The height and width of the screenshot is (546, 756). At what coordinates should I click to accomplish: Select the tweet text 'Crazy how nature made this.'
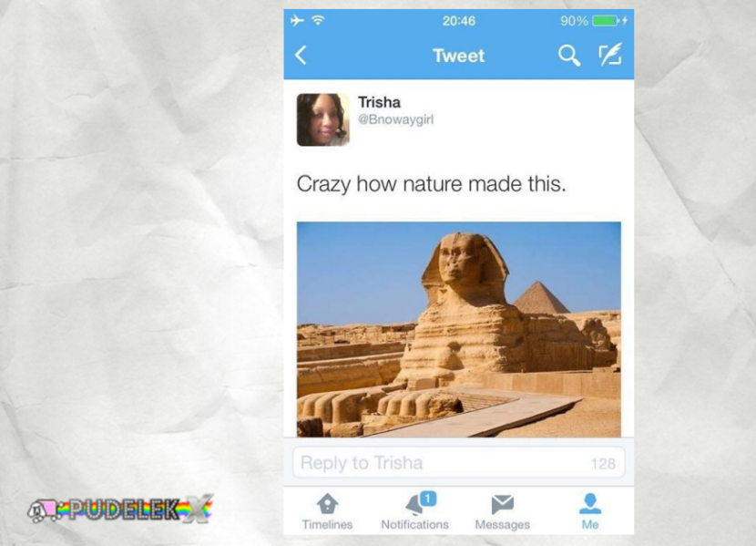point(431,184)
